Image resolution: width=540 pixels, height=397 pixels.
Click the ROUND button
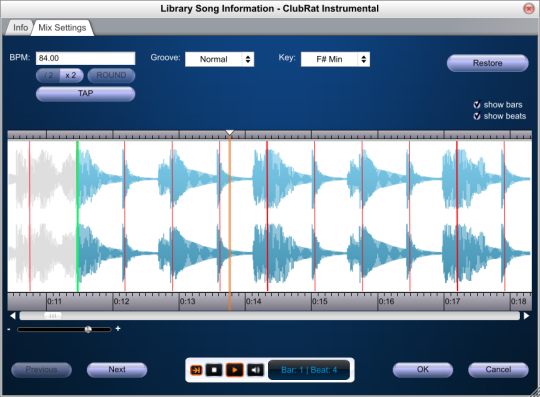pyautogui.click(x=111, y=75)
